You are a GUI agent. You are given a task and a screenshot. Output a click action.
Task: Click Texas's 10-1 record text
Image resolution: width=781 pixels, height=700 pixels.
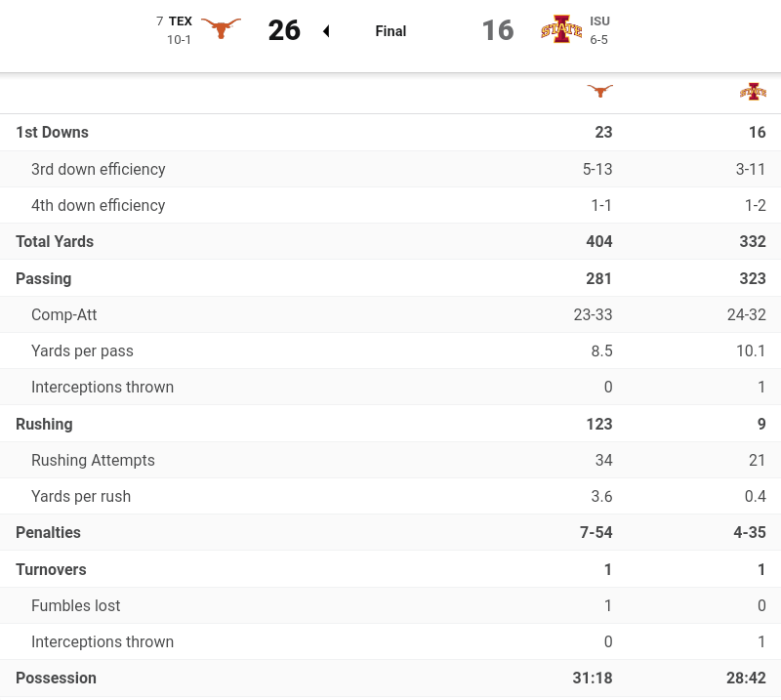pyautogui.click(x=179, y=40)
